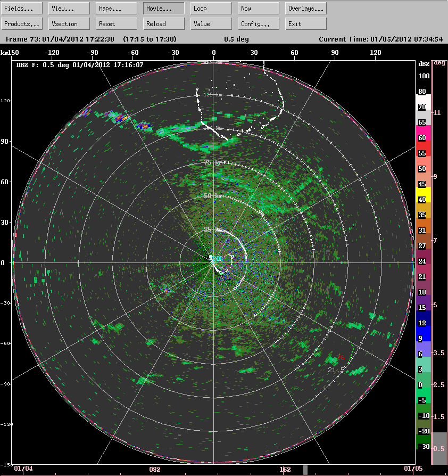Toggle the Value readout button

pyautogui.click(x=211, y=23)
